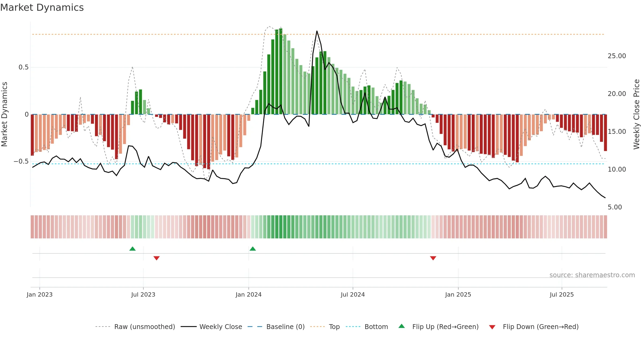Select the flip-up marker before Jul 2023
This screenshot has width=644, height=362.
(x=133, y=249)
